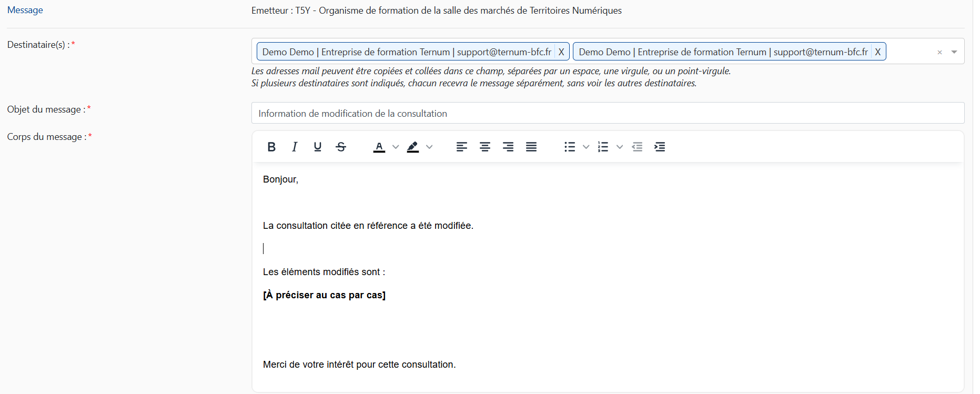
Task: Open the highlight color dropdown arrow
Action: click(x=429, y=147)
